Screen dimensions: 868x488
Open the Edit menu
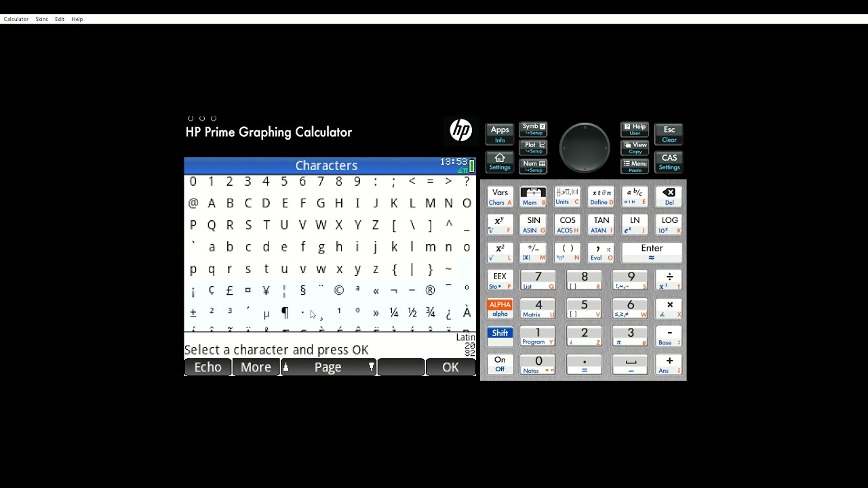point(60,19)
